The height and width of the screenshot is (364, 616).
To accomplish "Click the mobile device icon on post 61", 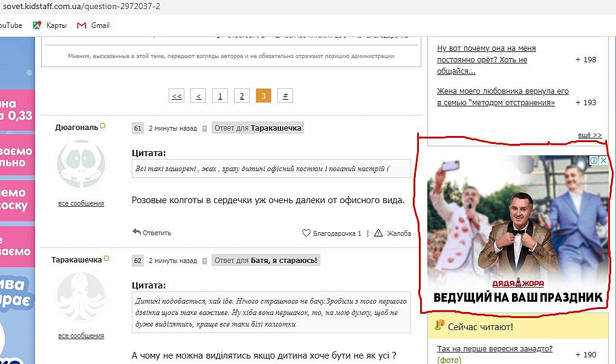I will pos(204,129).
